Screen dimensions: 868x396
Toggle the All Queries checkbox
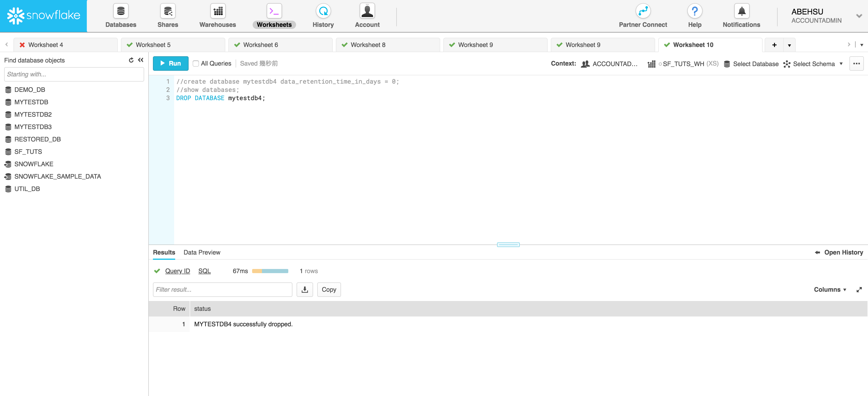196,63
